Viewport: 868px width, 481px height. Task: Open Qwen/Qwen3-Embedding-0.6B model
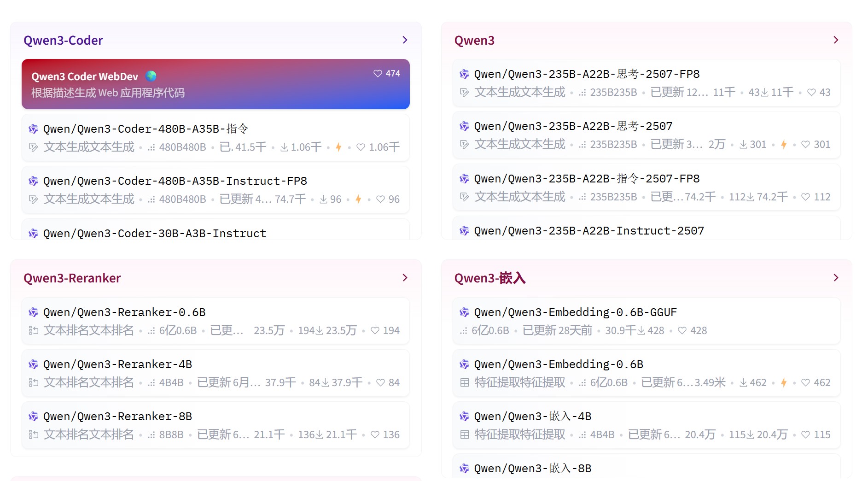tap(559, 364)
